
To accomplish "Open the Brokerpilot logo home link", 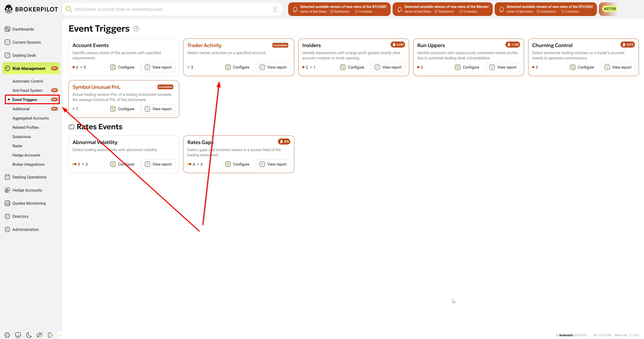I will pyautogui.click(x=31, y=9).
